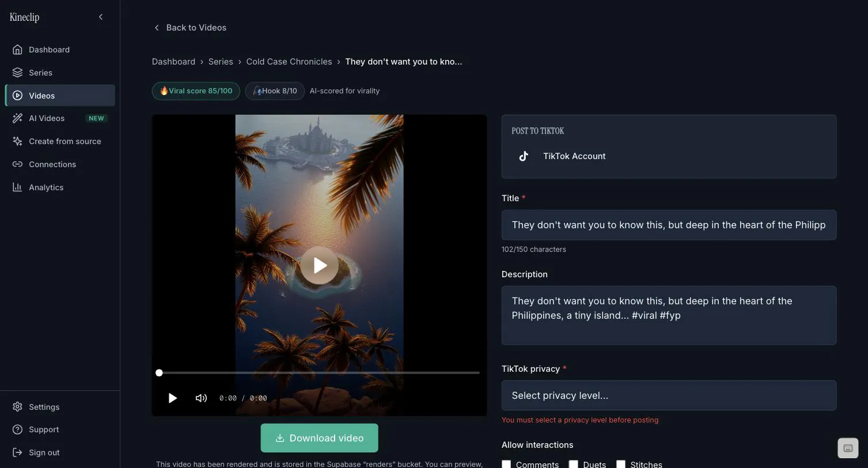Click the AI-scored for virality text
The image size is (868, 468).
pos(344,91)
